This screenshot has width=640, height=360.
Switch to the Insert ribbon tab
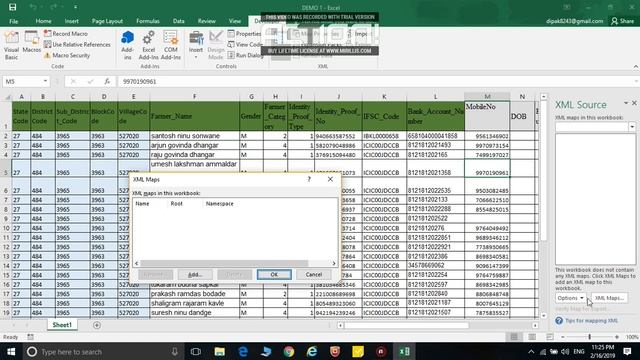71,21
